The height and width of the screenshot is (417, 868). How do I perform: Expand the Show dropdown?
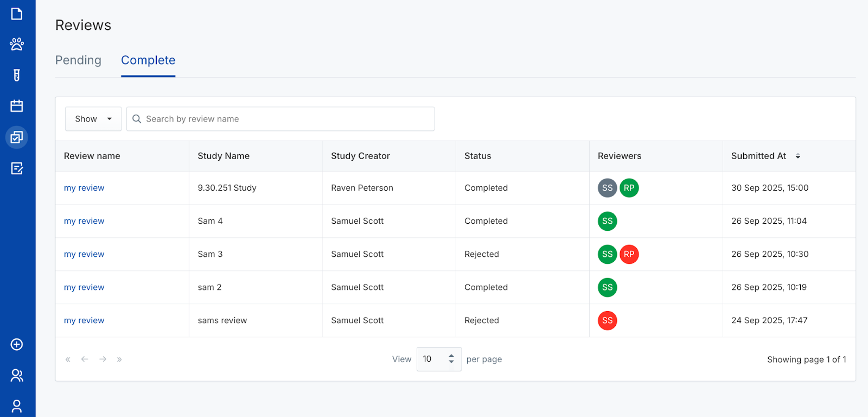tap(93, 119)
